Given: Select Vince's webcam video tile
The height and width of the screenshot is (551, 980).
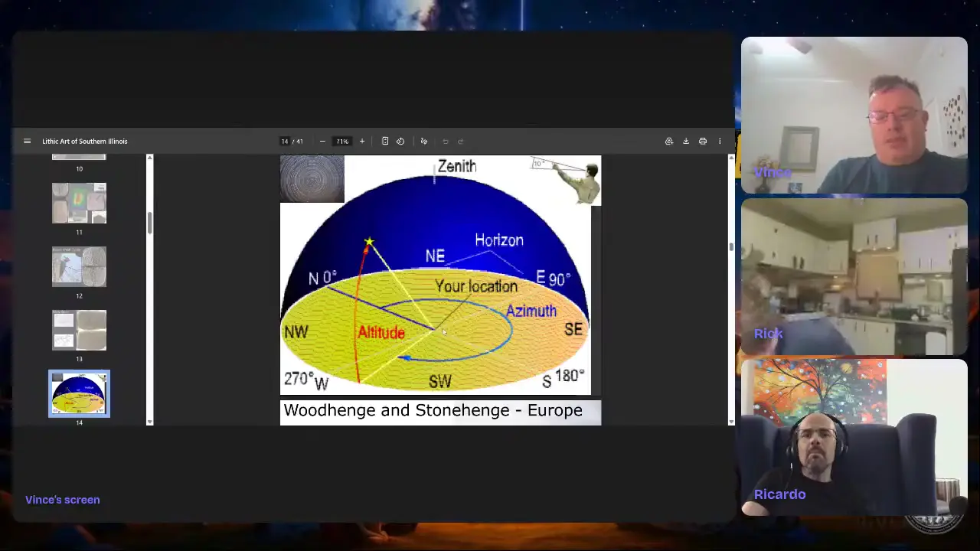Looking at the screenshot, I should pyautogui.click(x=854, y=116).
